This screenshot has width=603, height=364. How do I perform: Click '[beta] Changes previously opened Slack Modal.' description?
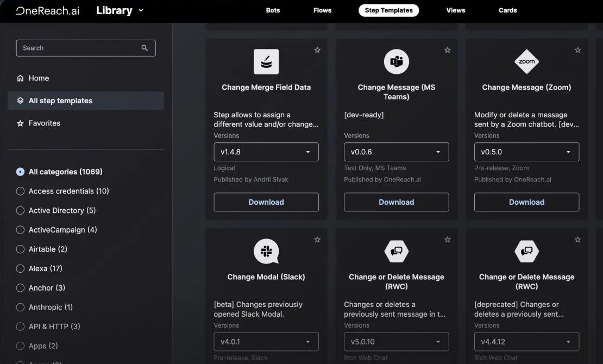258,309
